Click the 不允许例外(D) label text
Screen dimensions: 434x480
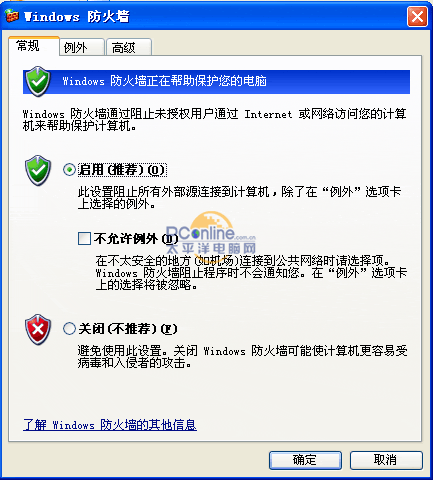[x=136, y=239]
